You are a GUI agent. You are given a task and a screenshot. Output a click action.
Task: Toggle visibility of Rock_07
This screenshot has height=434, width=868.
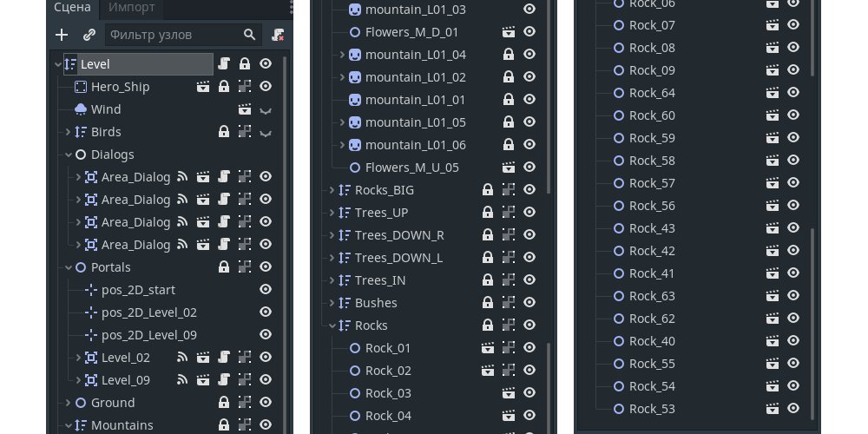pyautogui.click(x=793, y=25)
